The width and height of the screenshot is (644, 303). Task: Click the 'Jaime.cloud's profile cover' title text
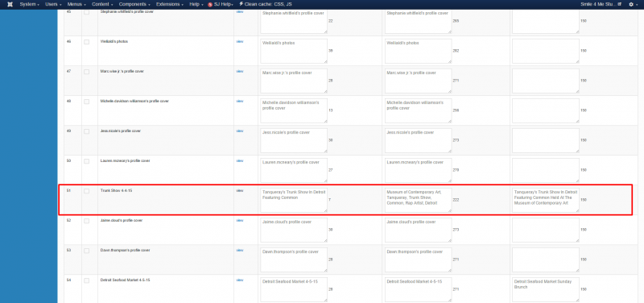[x=122, y=220]
